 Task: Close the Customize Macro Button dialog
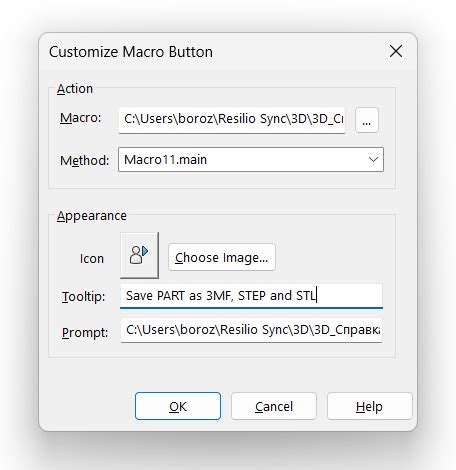[396, 51]
